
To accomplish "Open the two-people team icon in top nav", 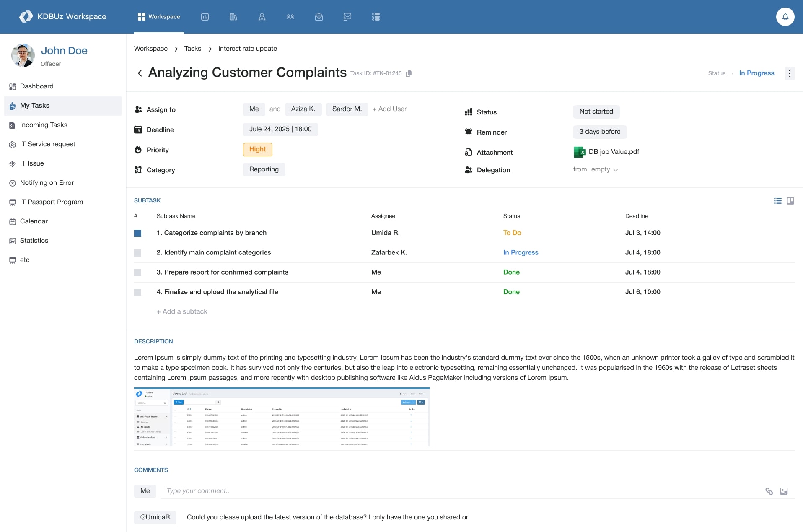I will (x=290, y=17).
